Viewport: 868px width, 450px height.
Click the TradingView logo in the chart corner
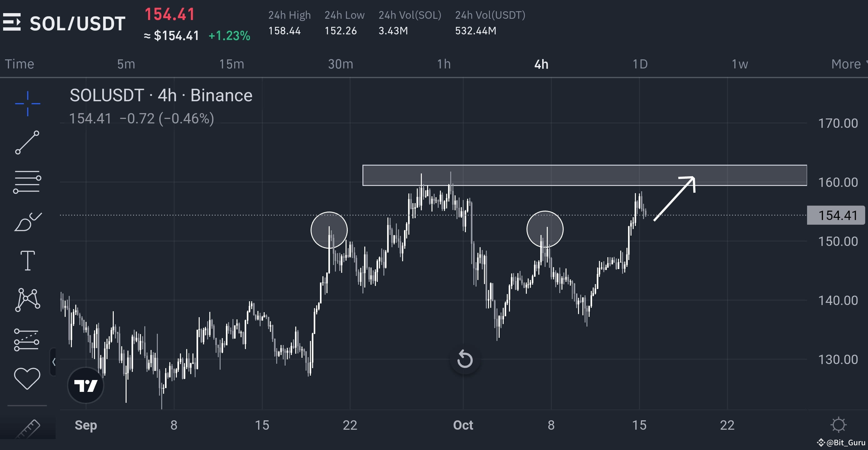86,385
